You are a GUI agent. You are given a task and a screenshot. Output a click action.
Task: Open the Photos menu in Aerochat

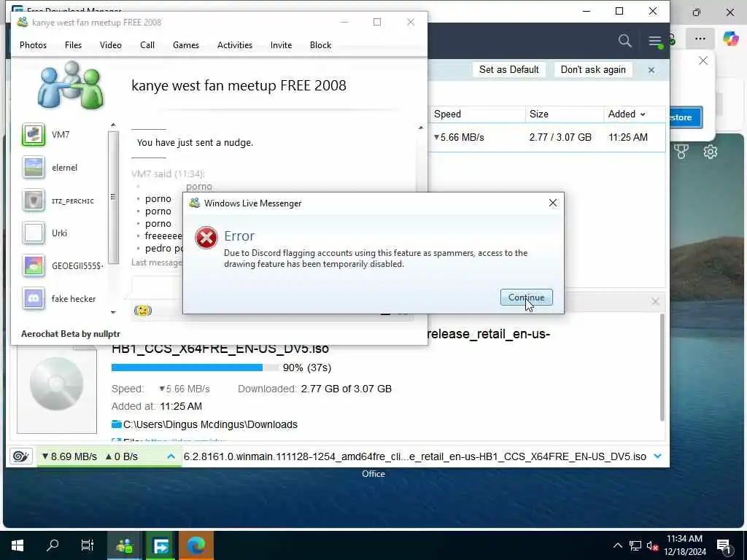coord(33,45)
